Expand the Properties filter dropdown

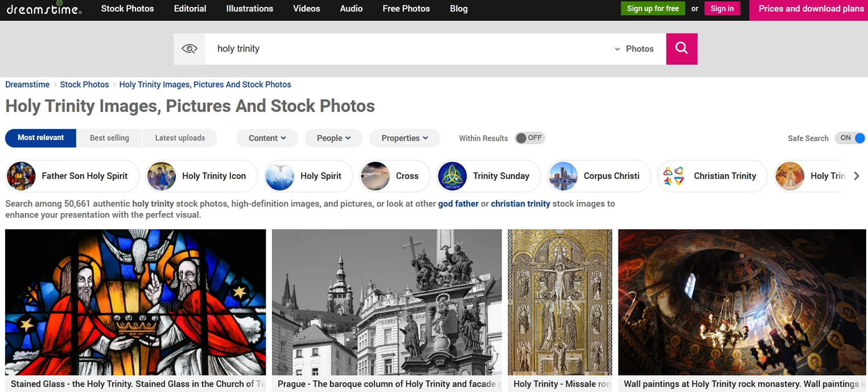405,138
